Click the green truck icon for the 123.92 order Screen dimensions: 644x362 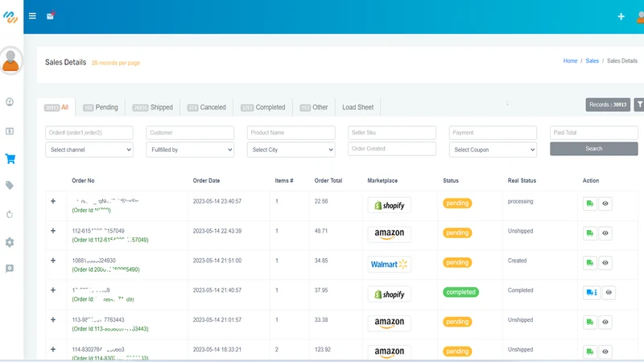click(590, 352)
